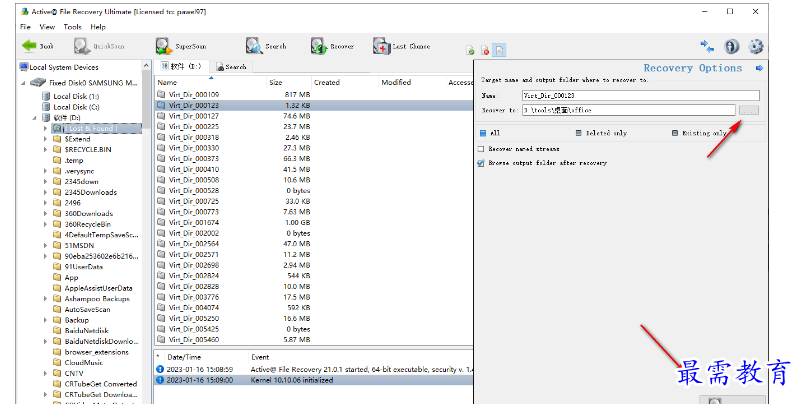
Task: Click the Fixed Disk0 SAMSUNG drive icon
Action: click(x=38, y=83)
